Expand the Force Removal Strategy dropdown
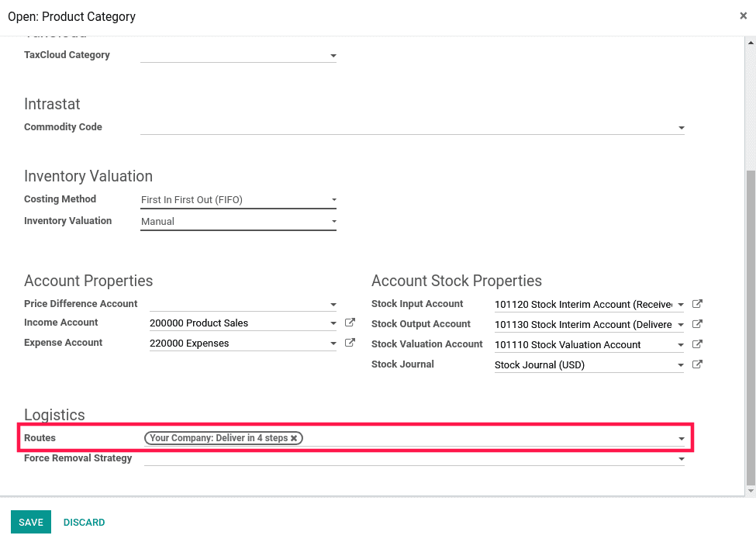Viewport: 756px width, 549px height. [682, 459]
